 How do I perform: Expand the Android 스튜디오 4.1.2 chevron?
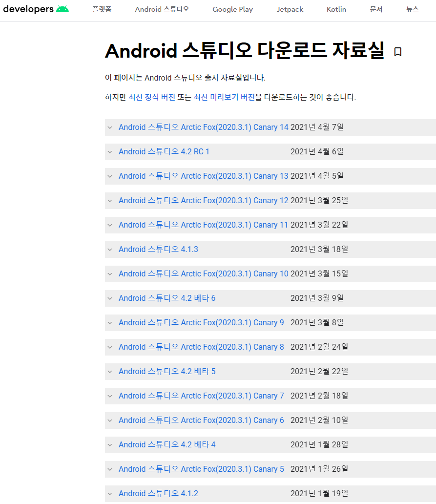tap(110, 494)
